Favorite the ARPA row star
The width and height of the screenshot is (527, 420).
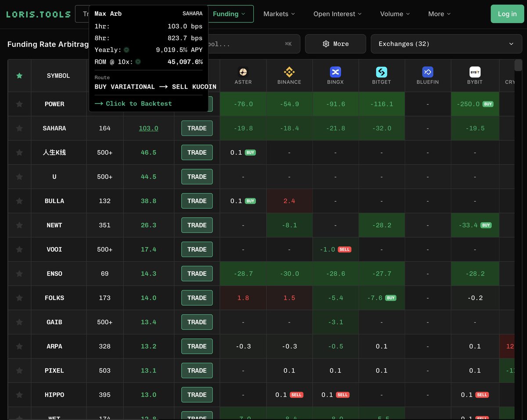[x=19, y=346]
